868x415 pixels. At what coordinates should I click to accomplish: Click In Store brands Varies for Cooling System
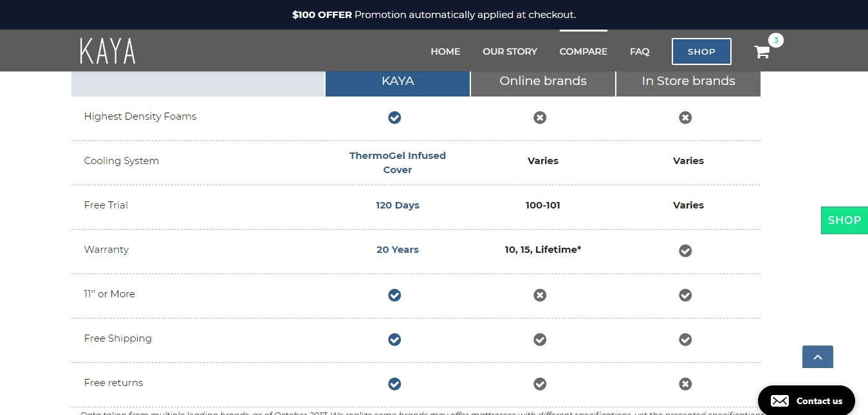[688, 161]
